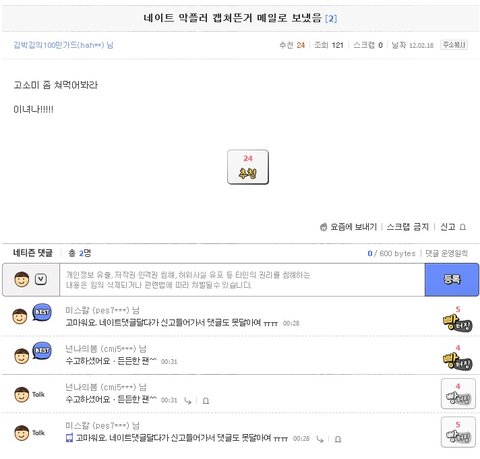Click 주소복사 copy address button
480x459 pixels.
coord(454,45)
